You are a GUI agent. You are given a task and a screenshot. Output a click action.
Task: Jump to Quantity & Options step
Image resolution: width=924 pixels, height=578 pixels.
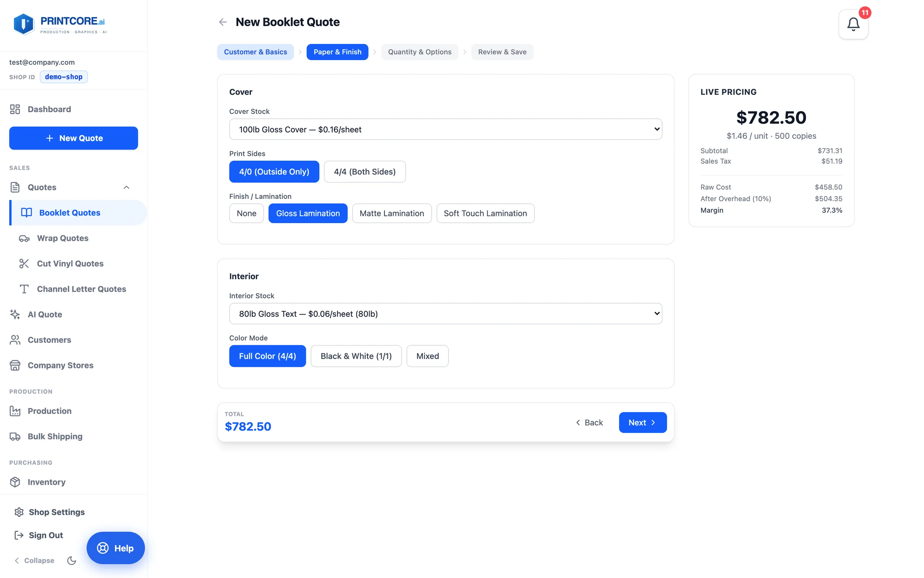point(420,52)
